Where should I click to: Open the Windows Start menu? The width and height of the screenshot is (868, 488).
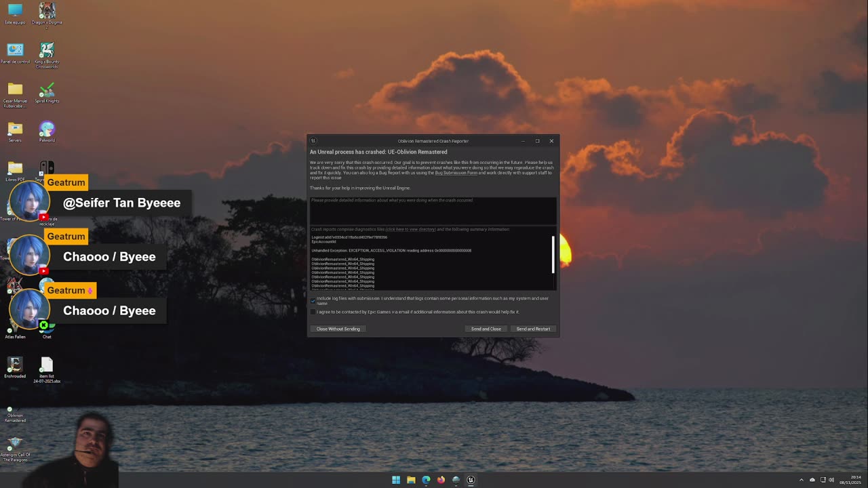coord(396,480)
